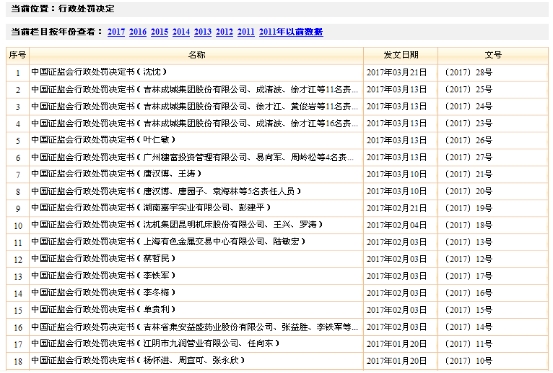Select date 2017年03月10日 in row 7
Viewport: 553px width, 373px height.
(x=397, y=174)
